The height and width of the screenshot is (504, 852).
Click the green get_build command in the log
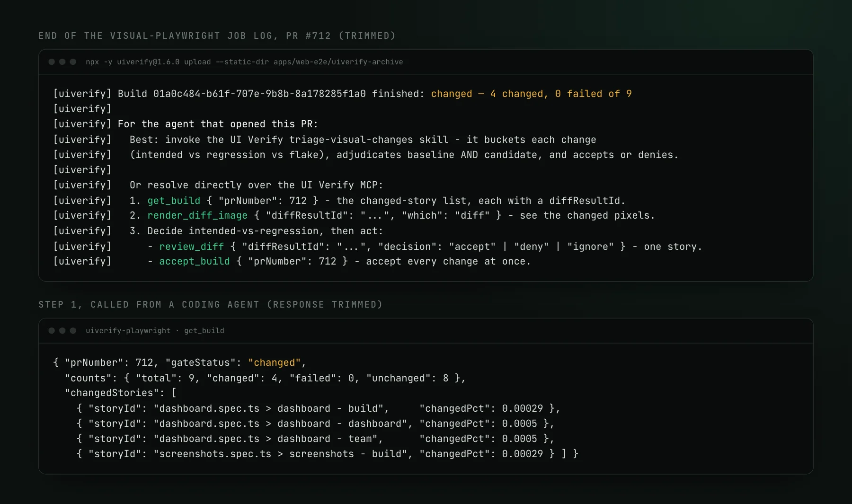click(174, 201)
